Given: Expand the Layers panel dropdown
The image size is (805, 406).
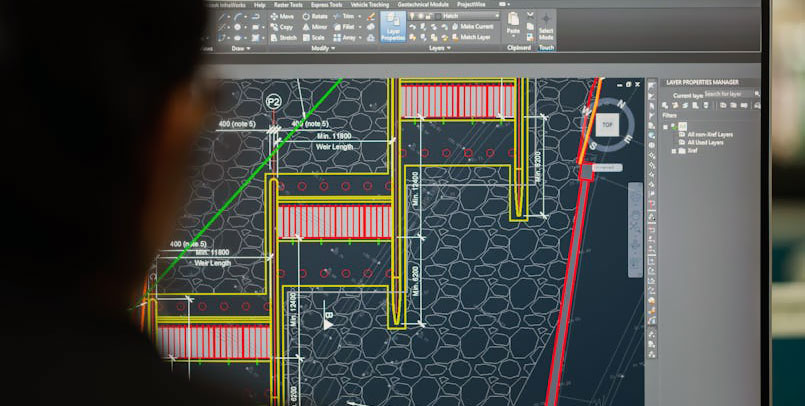Looking at the screenshot, I should pyautogui.click(x=439, y=48).
